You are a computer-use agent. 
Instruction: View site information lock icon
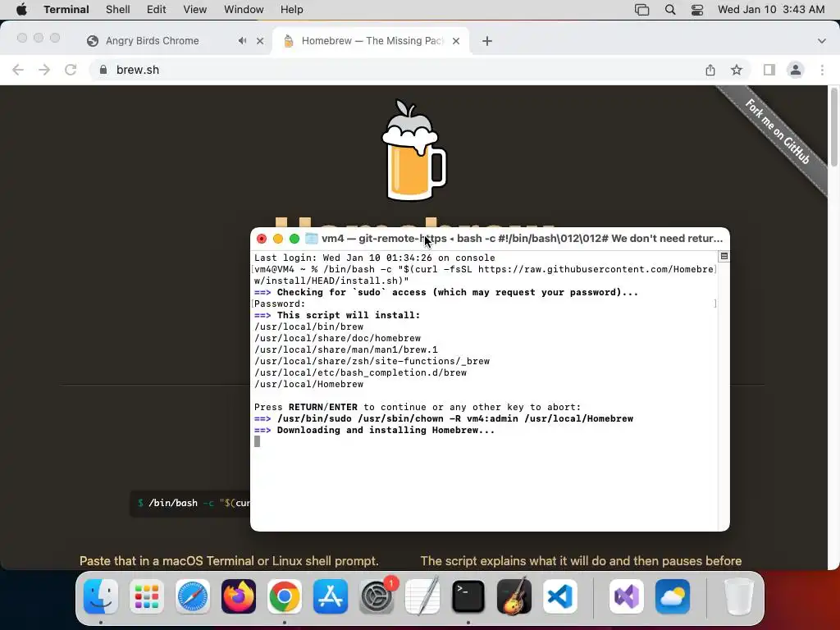point(103,70)
